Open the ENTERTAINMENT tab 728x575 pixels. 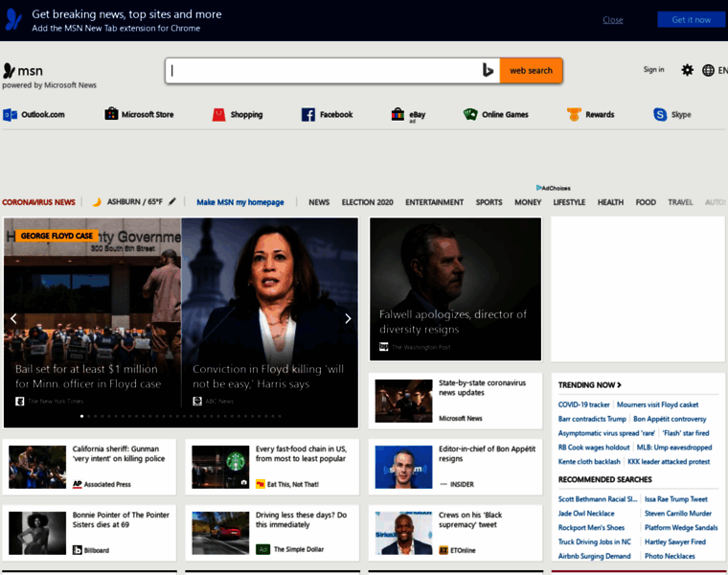434,202
